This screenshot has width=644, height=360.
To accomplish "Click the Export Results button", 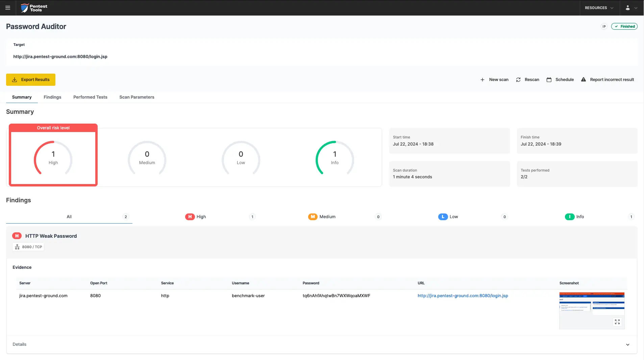I will (x=31, y=80).
